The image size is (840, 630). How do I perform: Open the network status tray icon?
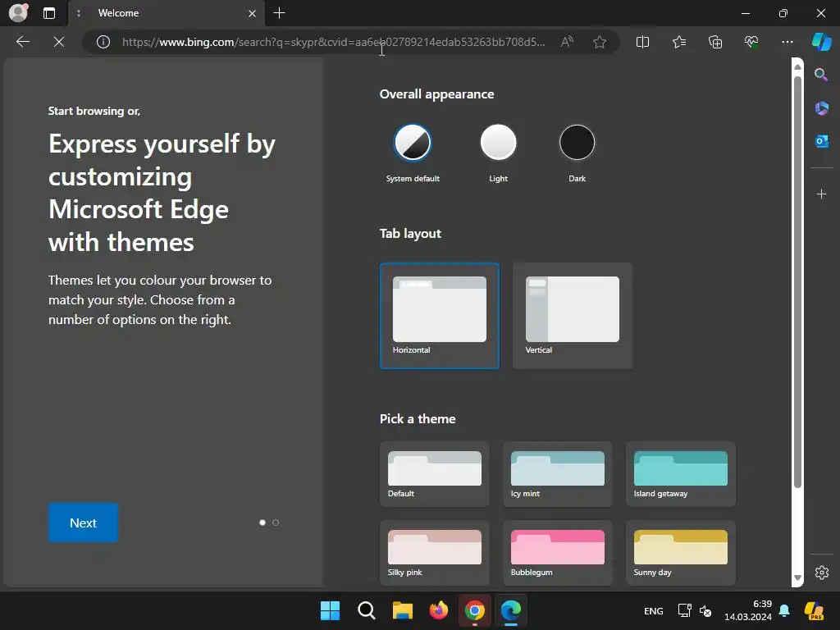point(685,610)
